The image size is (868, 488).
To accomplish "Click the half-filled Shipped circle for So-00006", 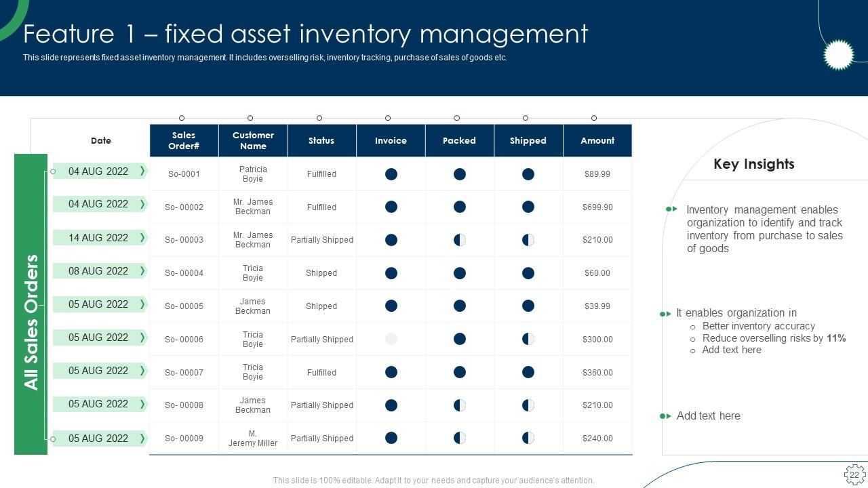I will point(528,339).
